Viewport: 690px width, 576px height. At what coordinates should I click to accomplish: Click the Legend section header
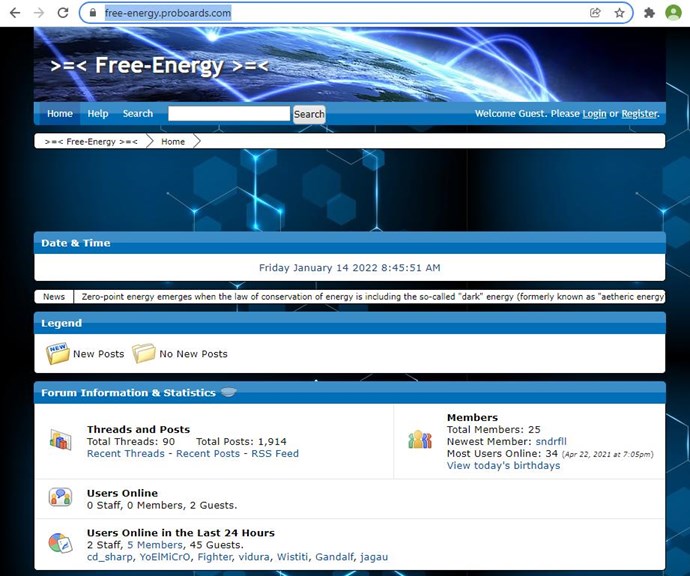coord(349,323)
